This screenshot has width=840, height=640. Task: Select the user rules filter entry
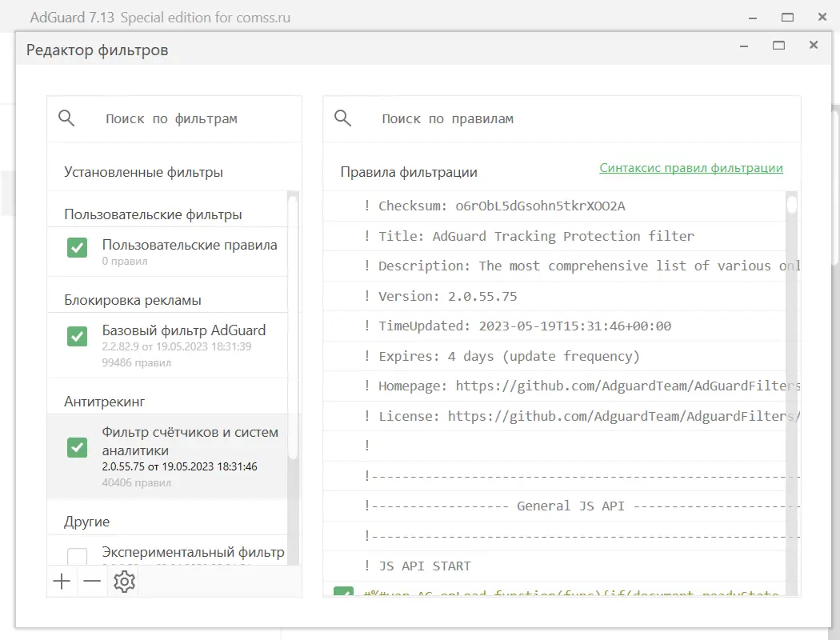coord(190,252)
